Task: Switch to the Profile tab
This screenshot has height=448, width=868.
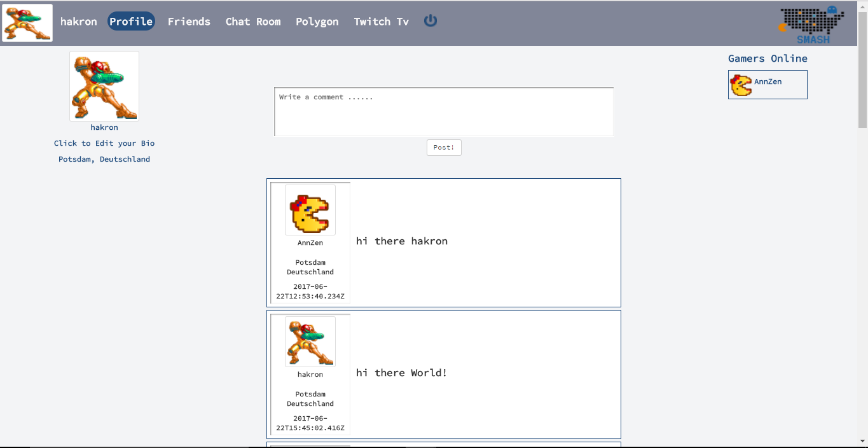Action: [131, 20]
